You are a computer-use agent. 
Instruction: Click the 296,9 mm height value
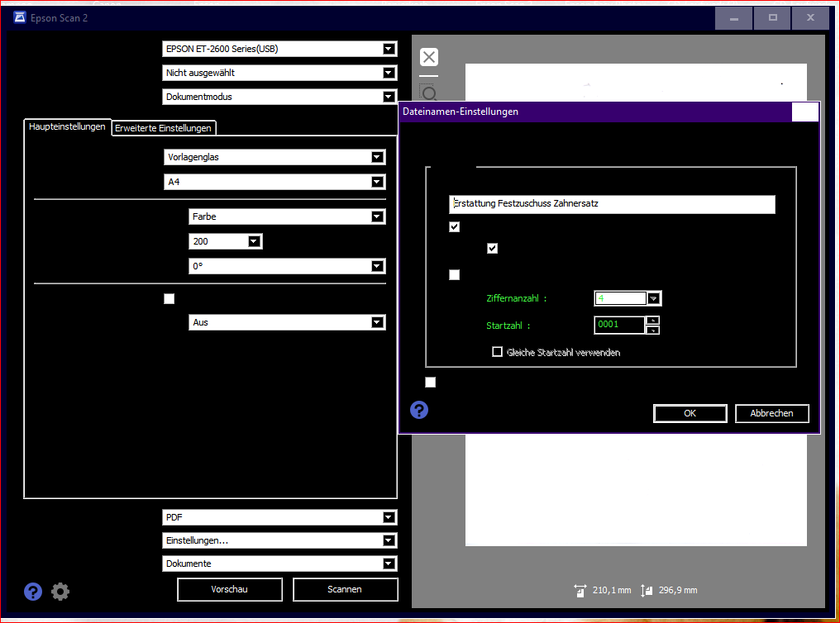[678, 590]
